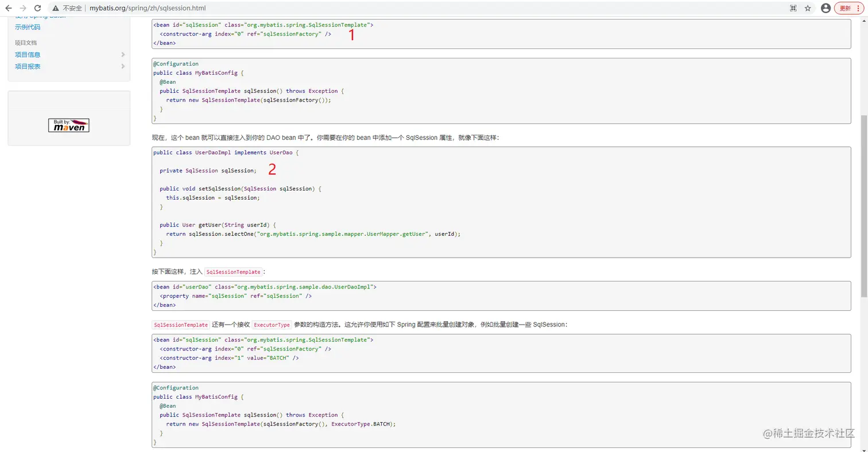Viewport: 868px width, 452px height.
Task: Click the property name="sqlSession" line
Action: (x=235, y=296)
